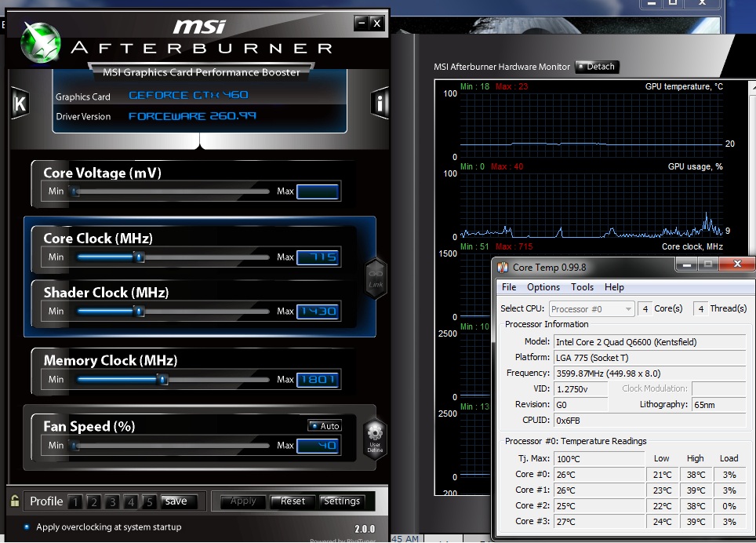Click the Fan Speed slider handle
Screen dimensions: 756x543
(x=75, y=446)
